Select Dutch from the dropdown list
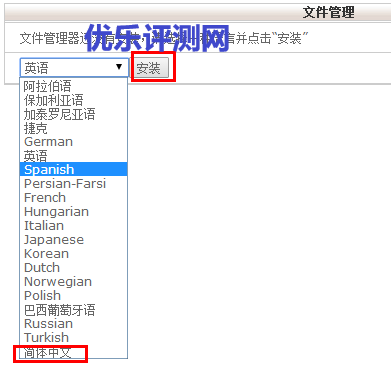 (x=73, y=267)
